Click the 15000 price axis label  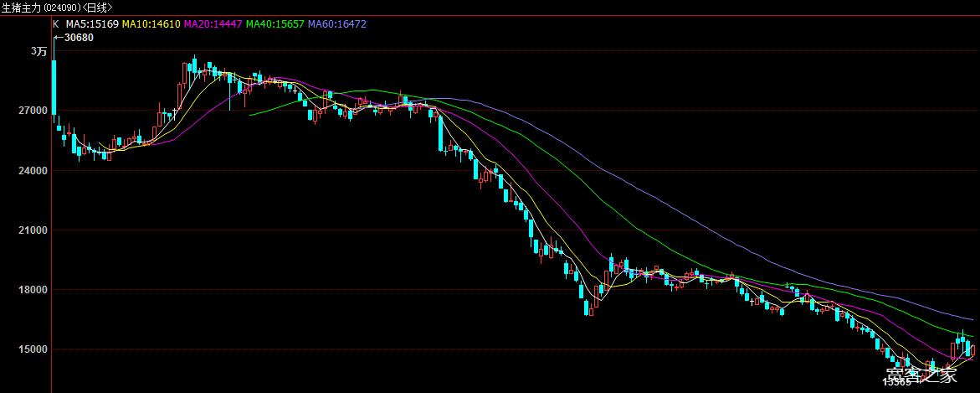[33, 349]
